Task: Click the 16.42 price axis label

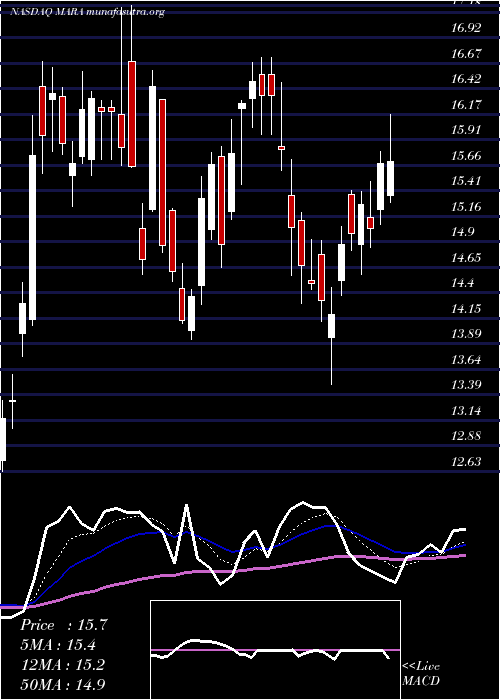Action: 466,79
